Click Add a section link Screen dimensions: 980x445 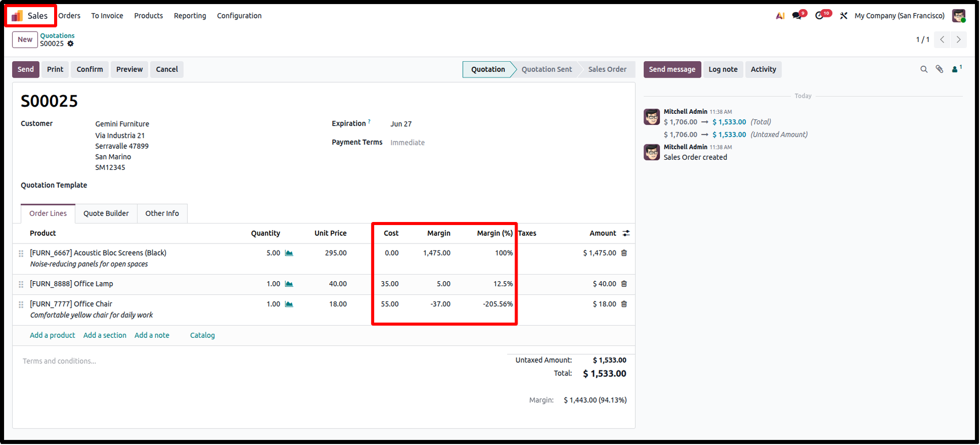pos(105,335)
